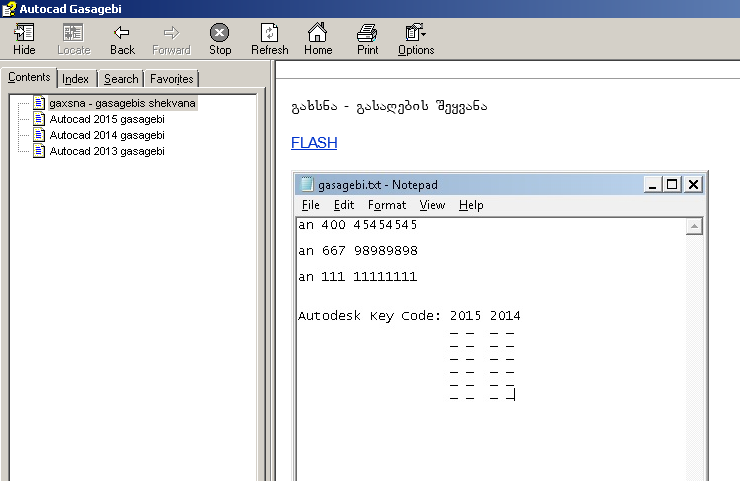Close the gasagebi.txt Notepad window

point(693,184)
